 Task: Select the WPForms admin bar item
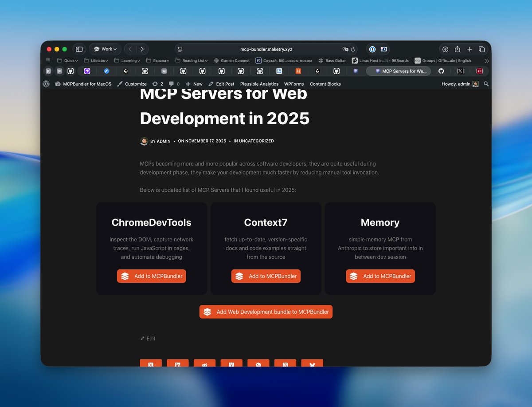[x=294, y=84]
